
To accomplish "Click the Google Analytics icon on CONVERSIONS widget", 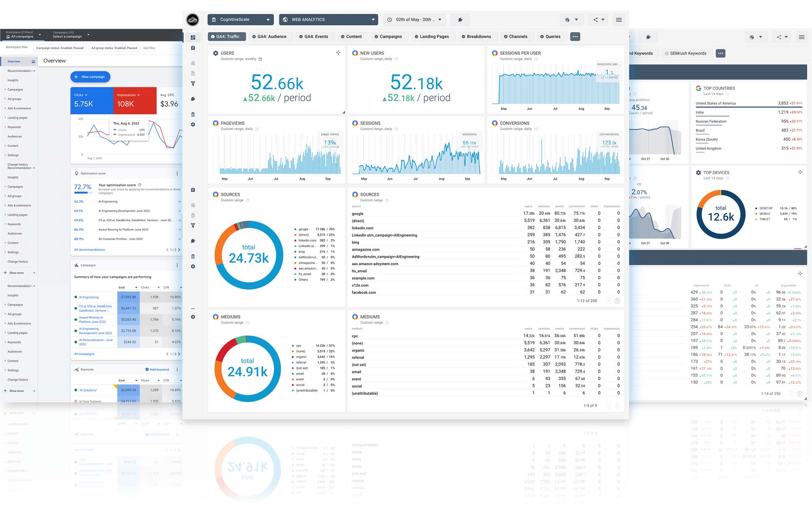I will pos(495,123).
